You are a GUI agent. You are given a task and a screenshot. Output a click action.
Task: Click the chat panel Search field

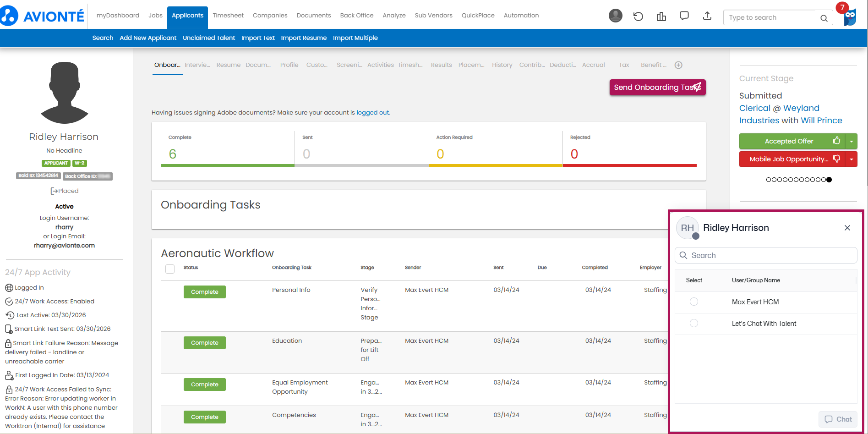766,255
